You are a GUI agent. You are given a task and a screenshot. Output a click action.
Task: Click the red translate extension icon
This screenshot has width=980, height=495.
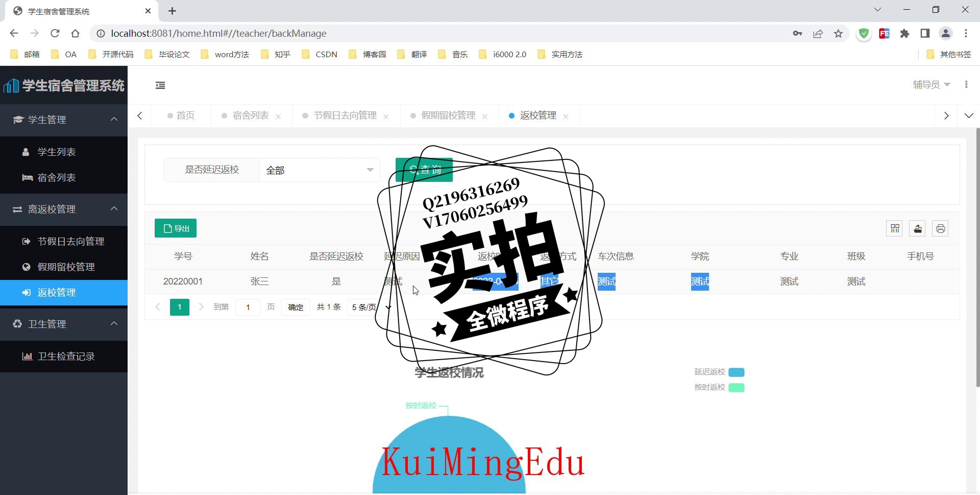click(x=885, y=34)
